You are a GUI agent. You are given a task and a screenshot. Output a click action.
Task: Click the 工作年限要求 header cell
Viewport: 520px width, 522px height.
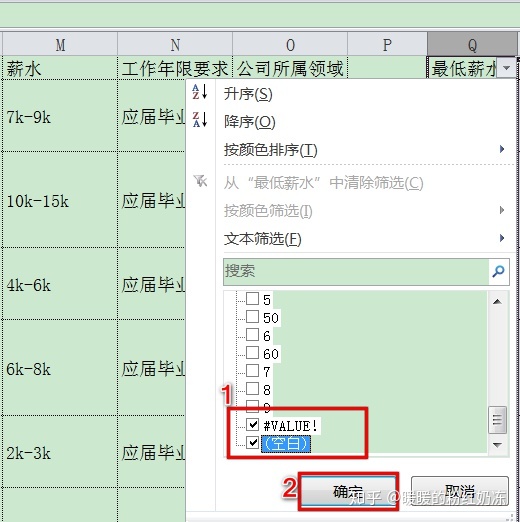[x=175, y=68]
